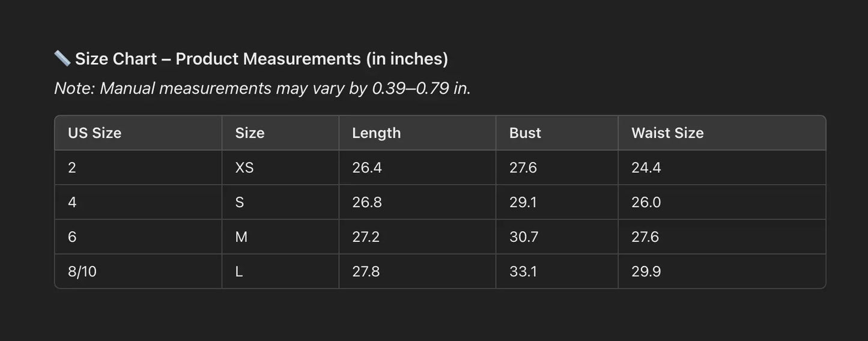This screenshot has height=341, width=868.
Task: Click the 29.9 waist size value
Action: click(x=646, y=272)
